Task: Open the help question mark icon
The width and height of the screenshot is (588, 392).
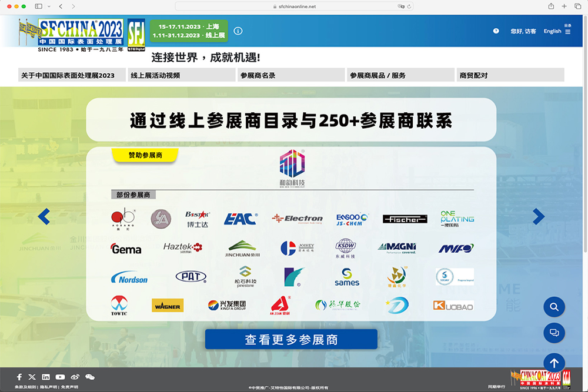Action: (x=496, y=31)
